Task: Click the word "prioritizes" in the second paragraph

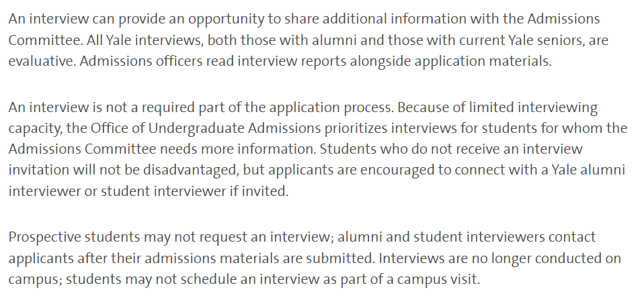Action: 349,128
